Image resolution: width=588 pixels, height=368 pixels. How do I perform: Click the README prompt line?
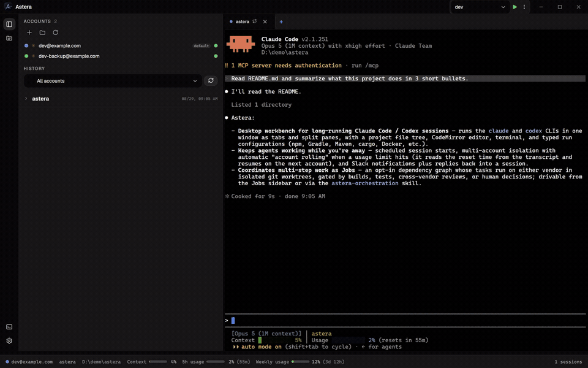coord(405,79)
